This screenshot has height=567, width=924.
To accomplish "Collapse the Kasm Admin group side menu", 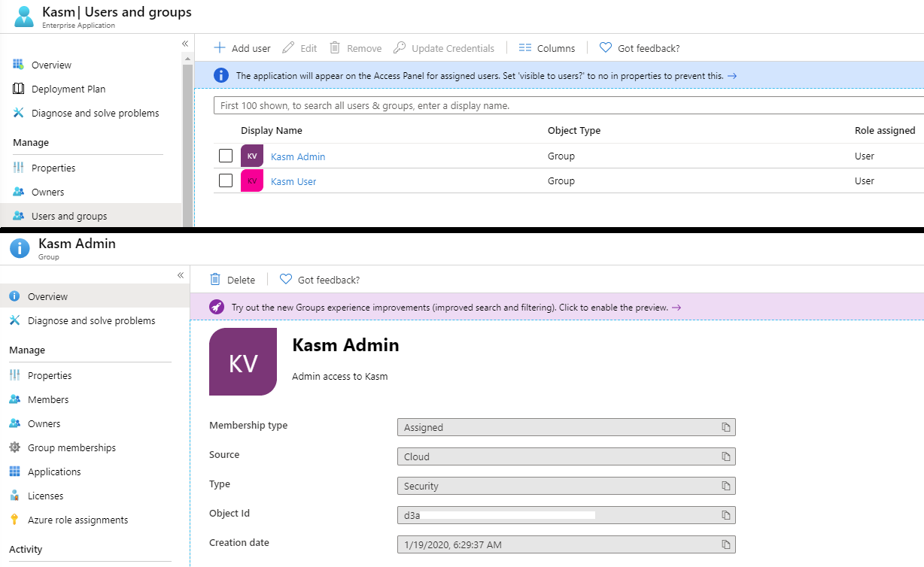I will pyautogui.click(x=181, y=275).
